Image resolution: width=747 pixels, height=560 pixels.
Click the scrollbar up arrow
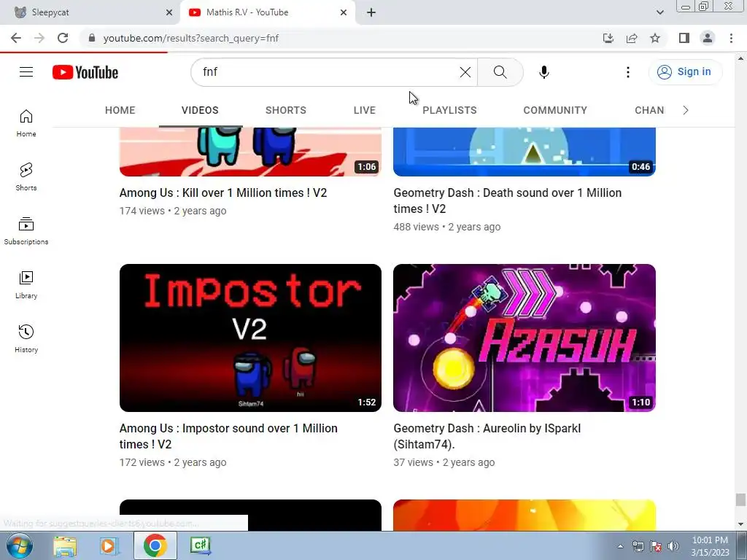pos(740,58)
